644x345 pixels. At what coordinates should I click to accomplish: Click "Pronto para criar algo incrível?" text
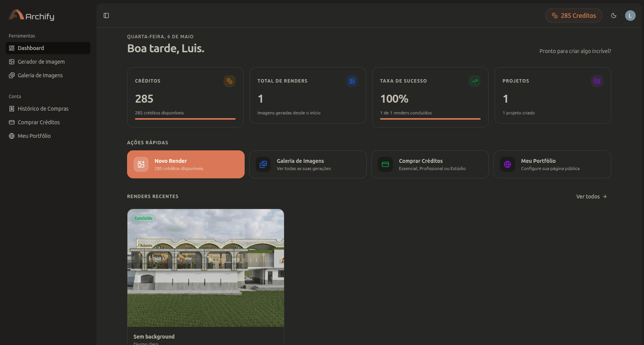575,51
